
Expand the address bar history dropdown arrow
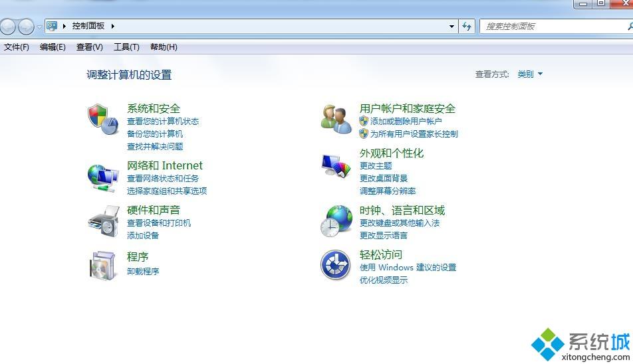(x=452, y=27)
